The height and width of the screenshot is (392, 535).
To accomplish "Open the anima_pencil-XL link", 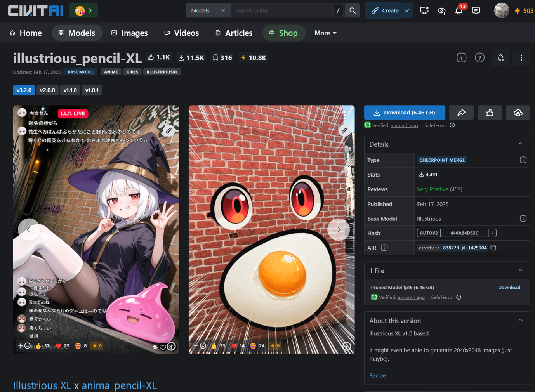I will tap(119, 385).
